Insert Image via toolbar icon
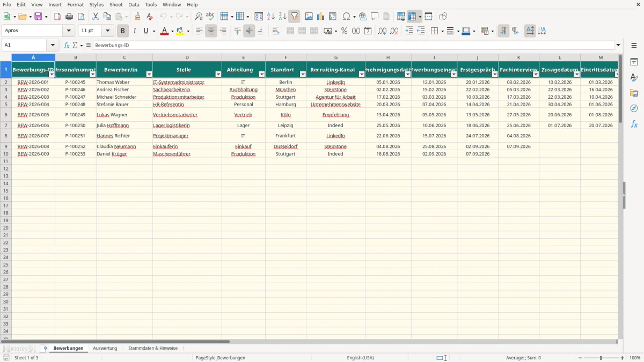This screenshot has height=362, width=644. [309, 17]
